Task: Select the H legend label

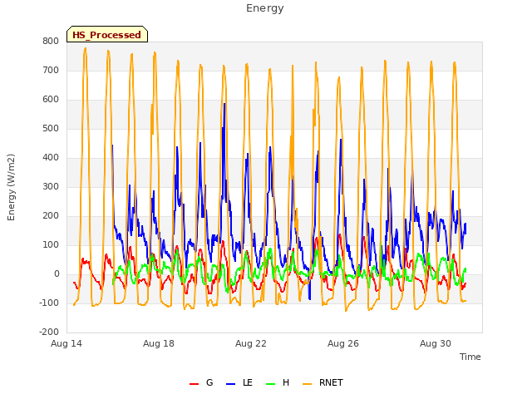Action: (286, 382)
